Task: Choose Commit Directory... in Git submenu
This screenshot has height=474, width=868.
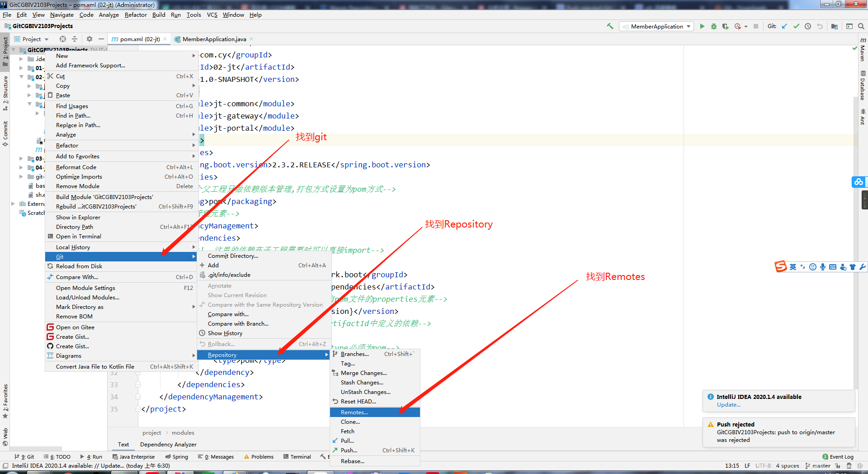Action: 264,256
